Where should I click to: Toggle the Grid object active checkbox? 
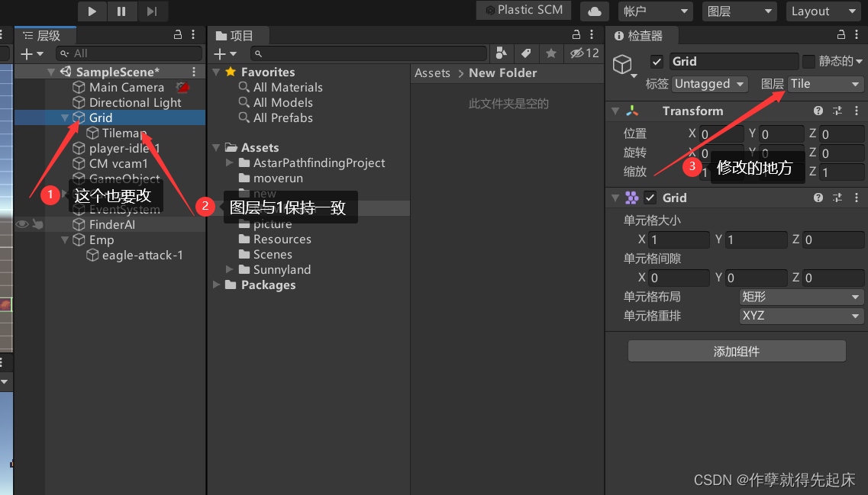tap(657, 61)
